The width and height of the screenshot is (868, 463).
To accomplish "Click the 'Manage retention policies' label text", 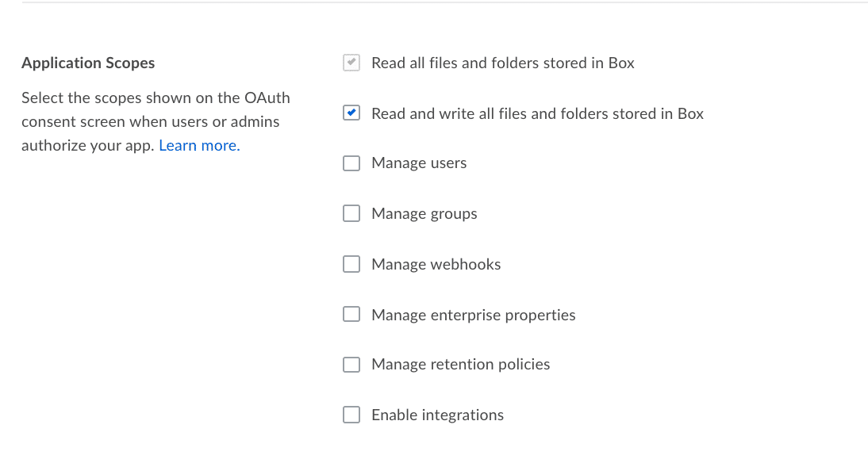I will 460,365.
